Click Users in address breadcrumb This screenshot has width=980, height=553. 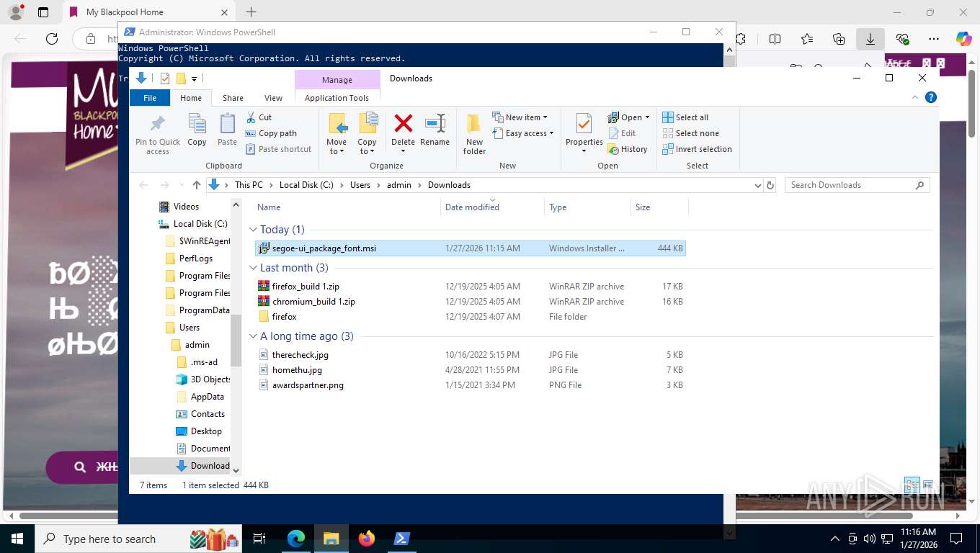click(x=360, y=185)
